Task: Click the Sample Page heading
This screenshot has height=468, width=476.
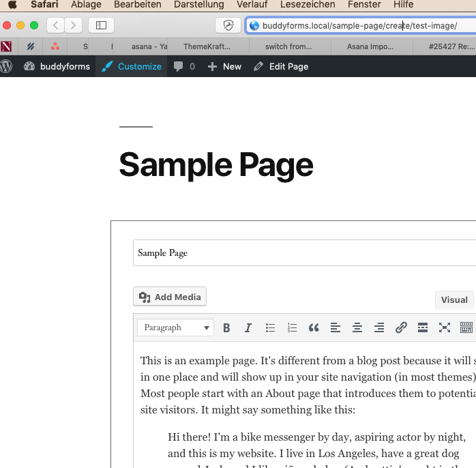Action: (216, 165)
